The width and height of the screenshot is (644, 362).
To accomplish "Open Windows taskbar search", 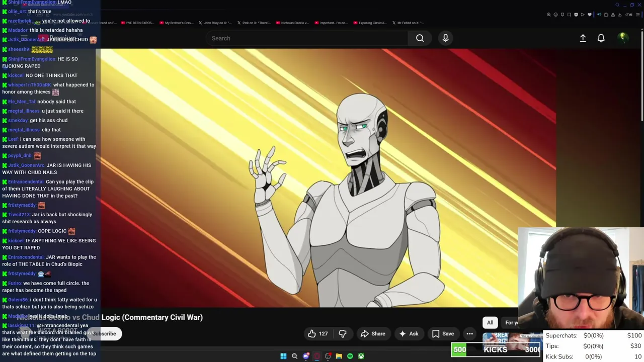I will click(x=295, y=356).
